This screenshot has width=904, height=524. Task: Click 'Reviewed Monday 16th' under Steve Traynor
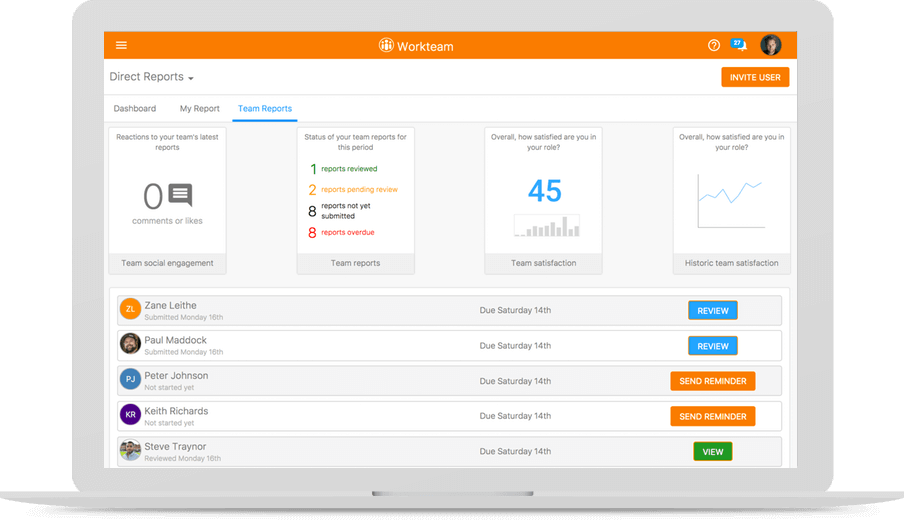(183, 458)
